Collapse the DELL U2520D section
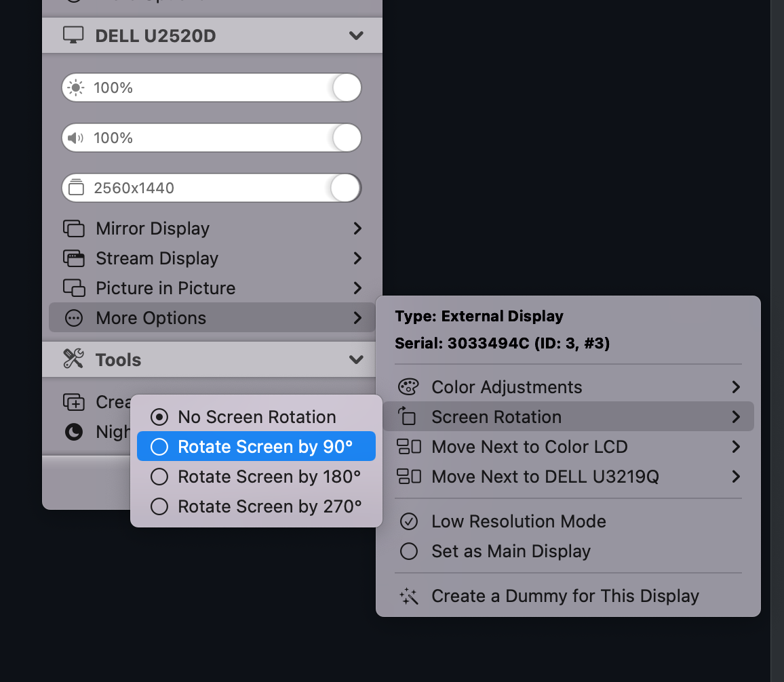This screenshot has height=682, width=784. tap(356, 35)
